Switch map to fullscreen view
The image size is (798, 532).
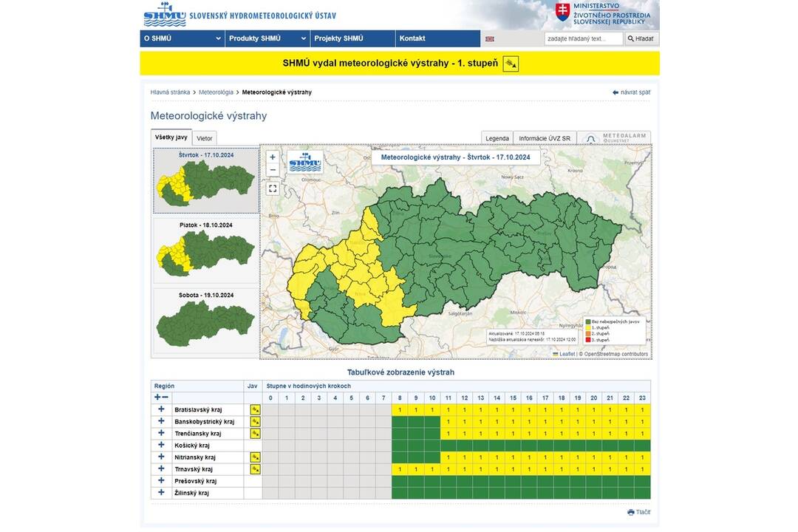[x=273, y=188]
